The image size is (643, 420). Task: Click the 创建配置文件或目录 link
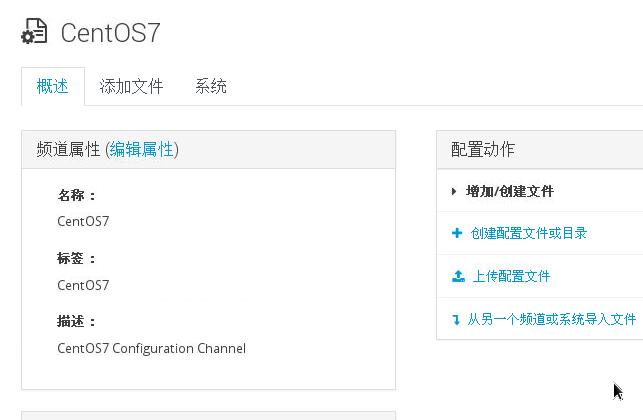(x=529, y=233)
